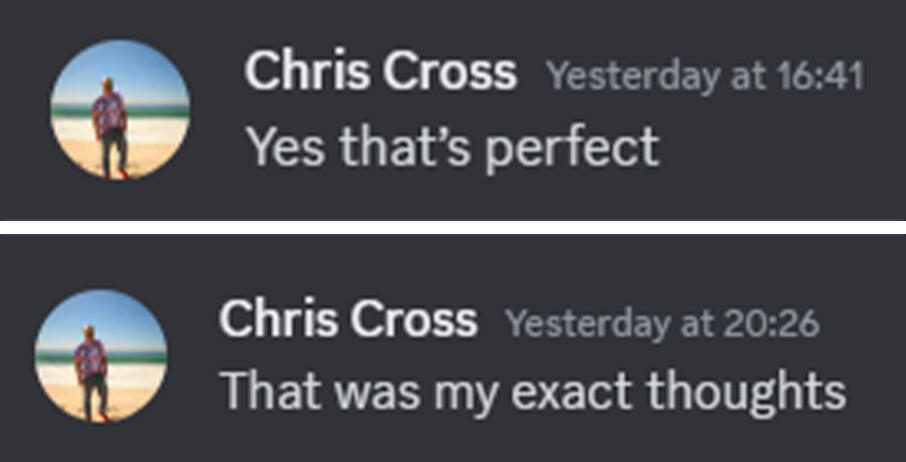Click Chris Cross avatar on 16:41 message

click(120, 110)
